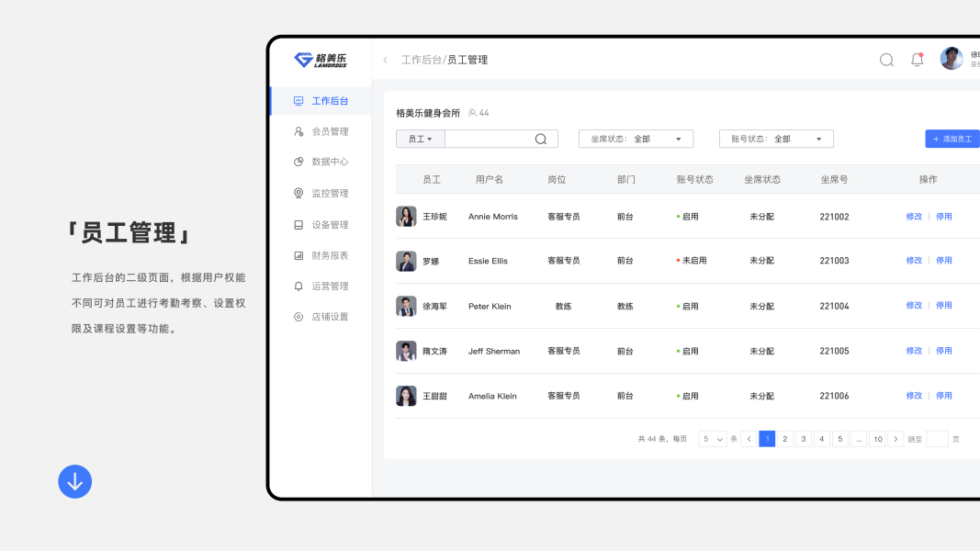Click 修改 for 徐海军

coord(914,306)
